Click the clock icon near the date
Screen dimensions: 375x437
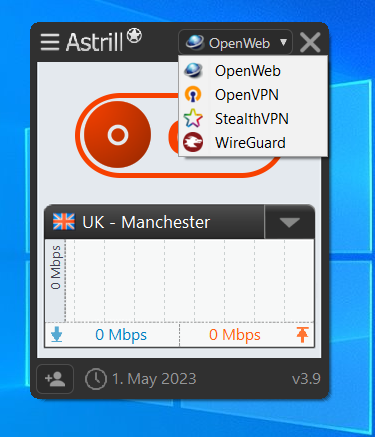96,379
